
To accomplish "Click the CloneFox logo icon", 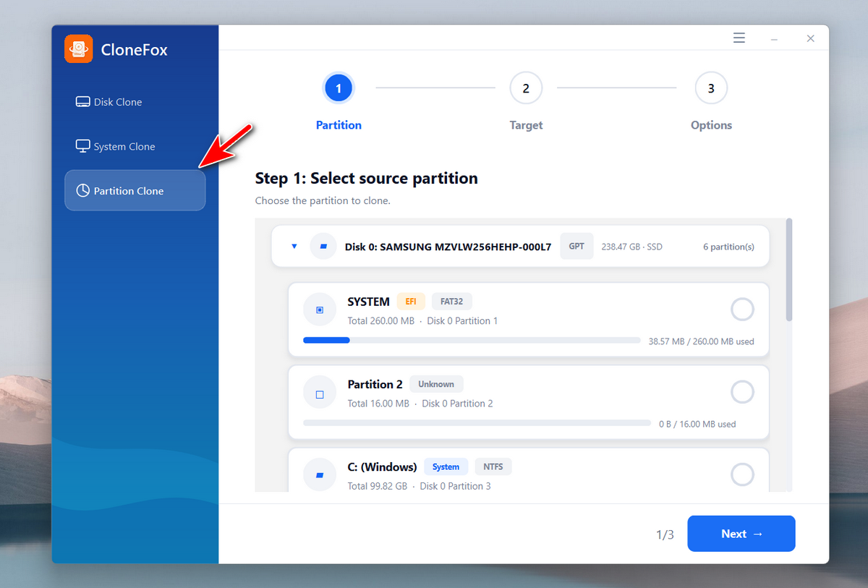I will (x=78, y=49).
